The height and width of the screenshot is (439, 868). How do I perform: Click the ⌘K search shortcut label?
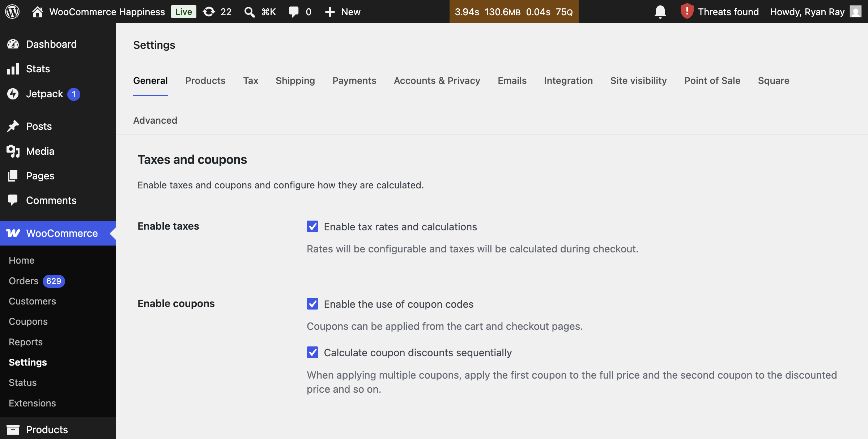(269, 12)
